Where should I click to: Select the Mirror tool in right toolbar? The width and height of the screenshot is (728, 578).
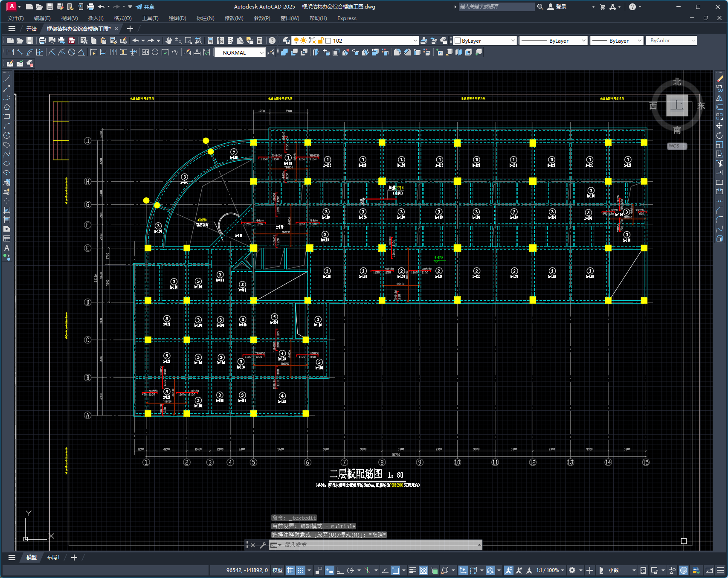719,98
